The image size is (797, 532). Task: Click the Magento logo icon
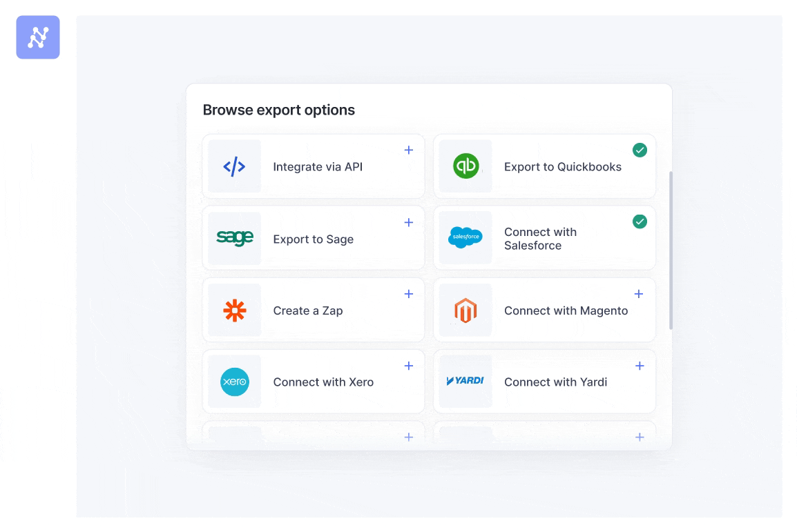[x=465, y=311]
